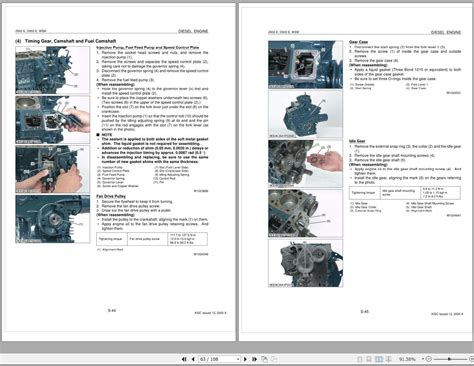Go to the next page

245,359
